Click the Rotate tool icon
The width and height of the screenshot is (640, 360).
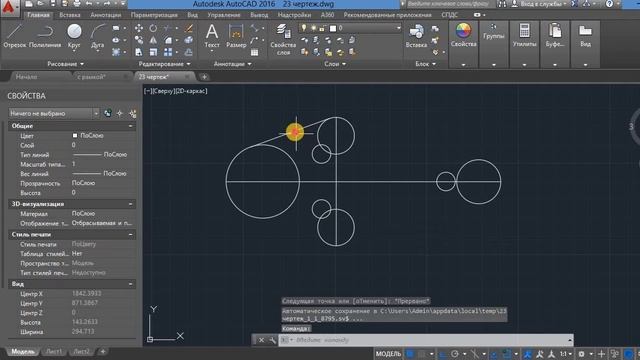pos(153,28)
